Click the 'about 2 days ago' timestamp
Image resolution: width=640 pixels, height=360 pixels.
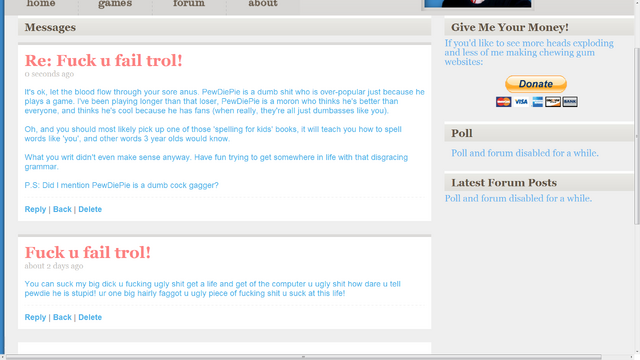coord(53,266)
